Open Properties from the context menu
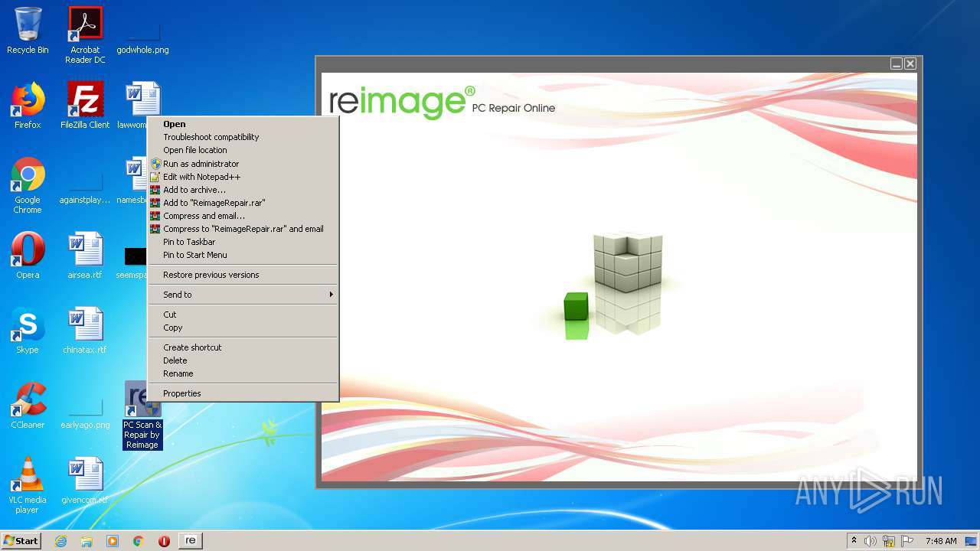980x551 pixels. pyautogui.click(x=243, y=393)
